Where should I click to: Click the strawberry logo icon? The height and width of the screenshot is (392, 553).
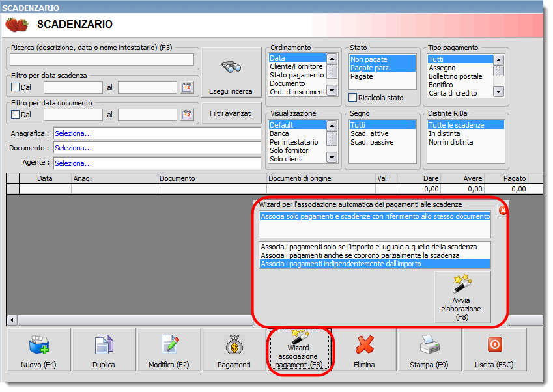coord(17,25)
